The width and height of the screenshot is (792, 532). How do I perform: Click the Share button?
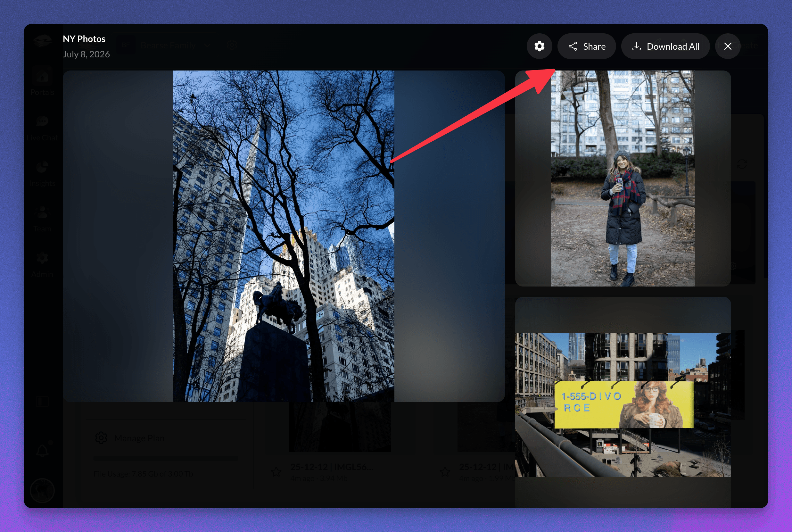pyautogui.click(x=586, y=46)
